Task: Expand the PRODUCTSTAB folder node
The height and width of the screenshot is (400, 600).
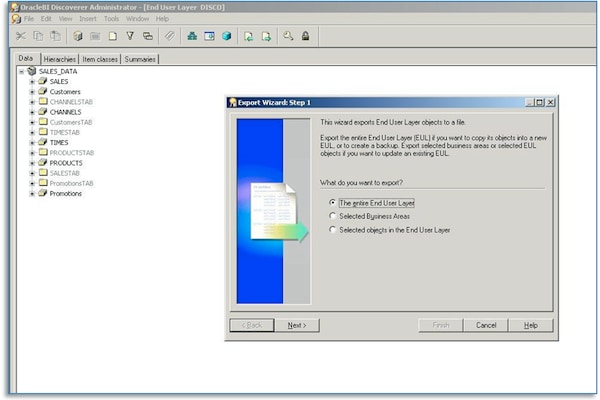Action: click(32, 153)
